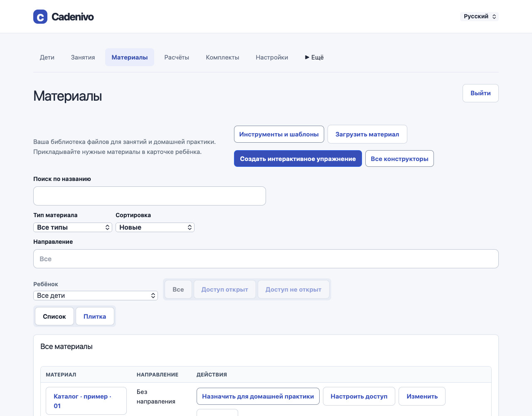
Task: Click Назначить для домашней практики
Action: coord(258,396)
